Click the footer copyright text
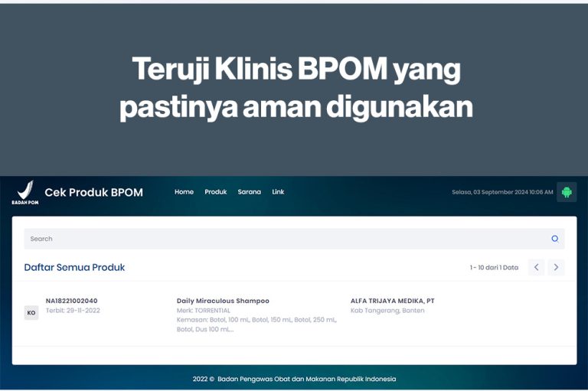The height and width of the screenshot is (391, 588). point(294,379)
